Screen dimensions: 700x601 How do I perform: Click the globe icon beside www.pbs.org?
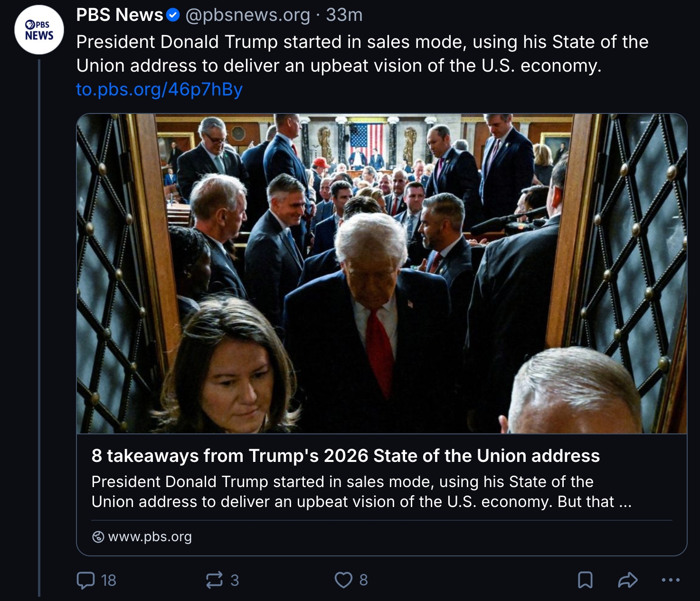[x=98, y=537]
